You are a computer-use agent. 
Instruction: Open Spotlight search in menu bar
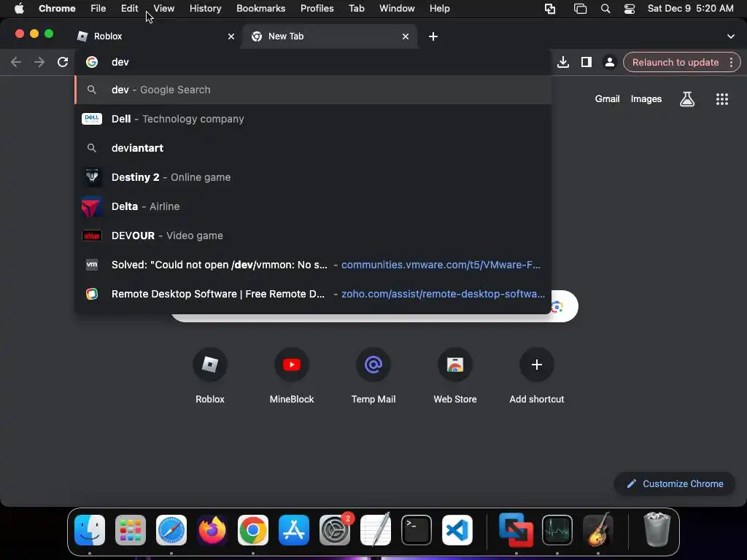(x=605, y=9)
